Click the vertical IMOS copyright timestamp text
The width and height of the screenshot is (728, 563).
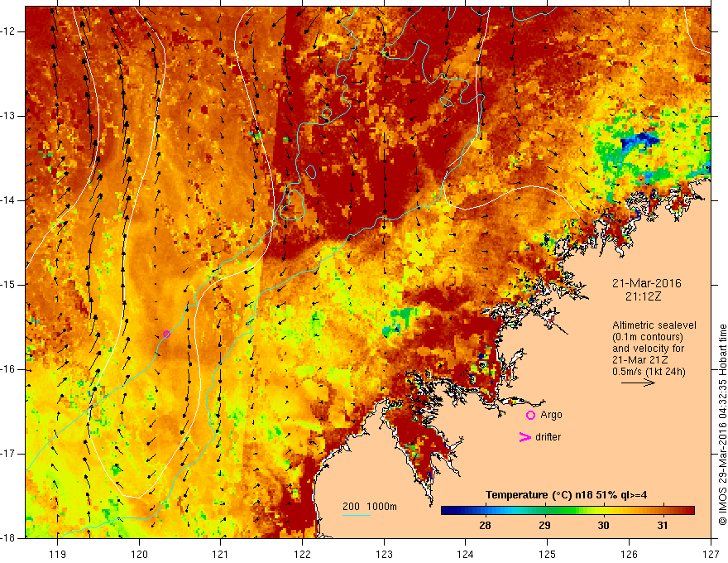(722, 425)
